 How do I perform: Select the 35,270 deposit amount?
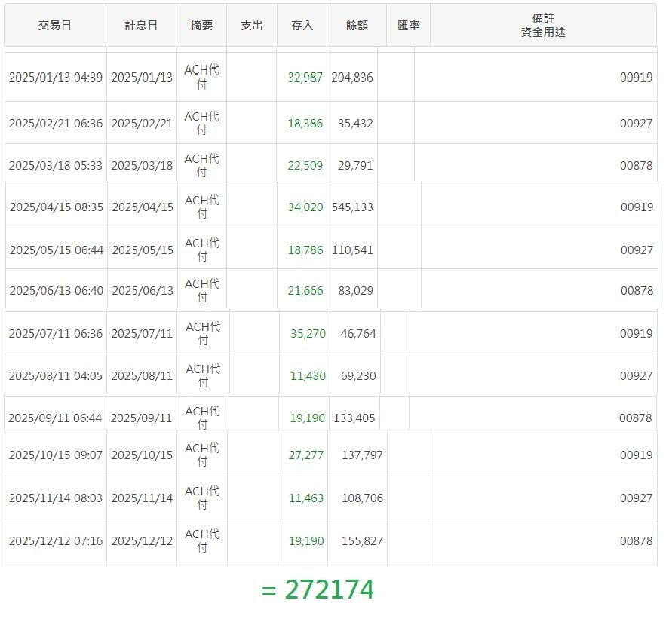click(308, 334)
